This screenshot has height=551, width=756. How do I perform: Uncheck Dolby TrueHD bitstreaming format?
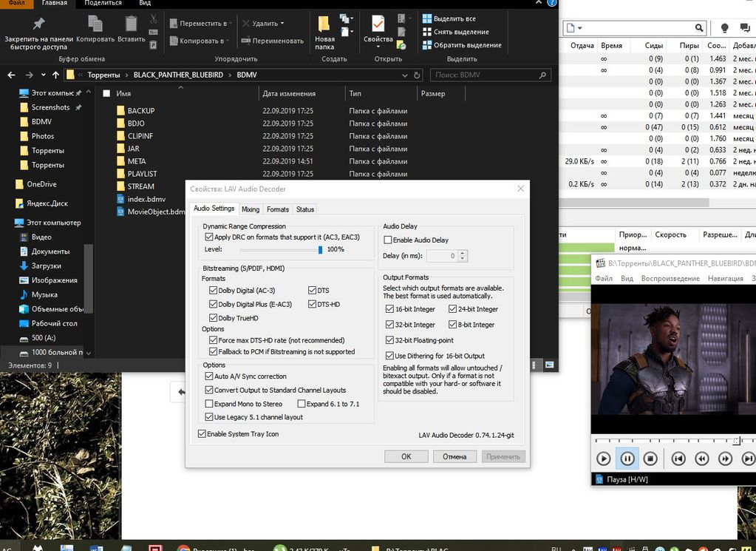tap(213, 318)
